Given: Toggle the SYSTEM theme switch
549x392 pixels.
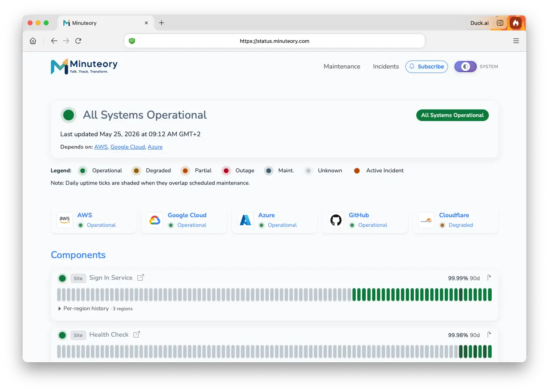Looking at the screenshot, I should tap(465, 67).
